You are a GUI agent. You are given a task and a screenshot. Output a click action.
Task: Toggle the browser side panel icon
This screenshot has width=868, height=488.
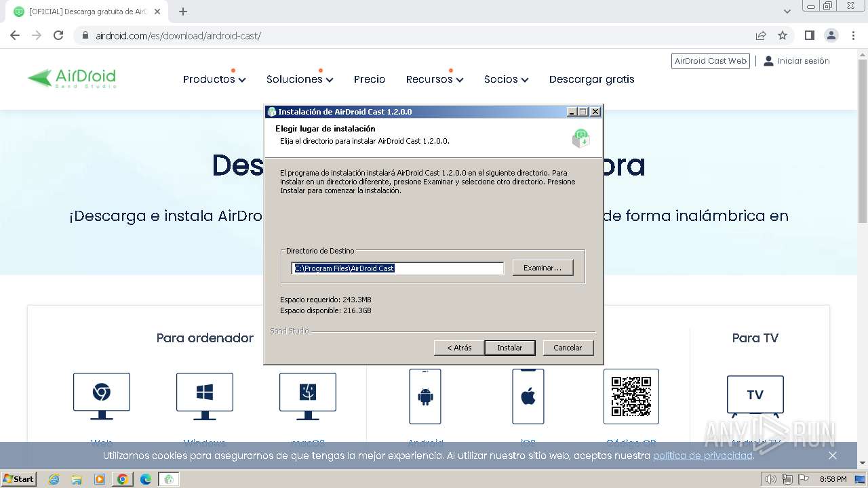click(809, 35)
